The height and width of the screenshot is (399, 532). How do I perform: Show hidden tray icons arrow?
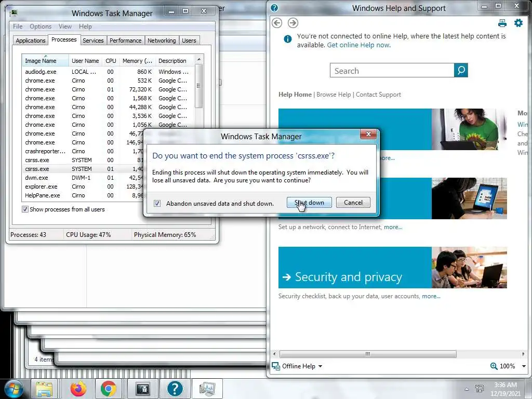point(467,389)
